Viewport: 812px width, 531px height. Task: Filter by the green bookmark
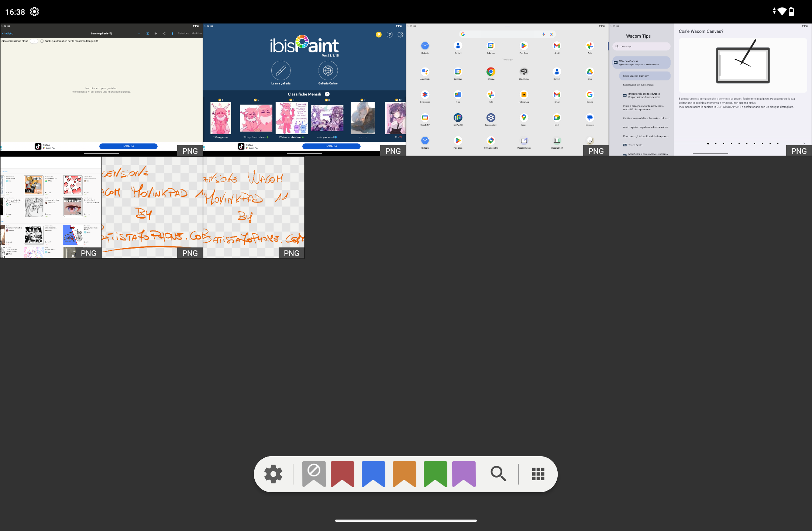[435, 474]
